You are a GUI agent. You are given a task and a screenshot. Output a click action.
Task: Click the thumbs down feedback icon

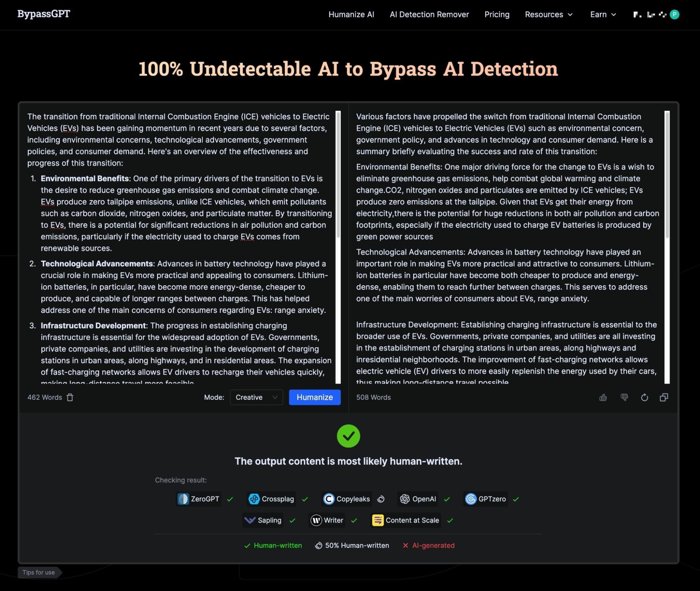[x=624, y=397]
